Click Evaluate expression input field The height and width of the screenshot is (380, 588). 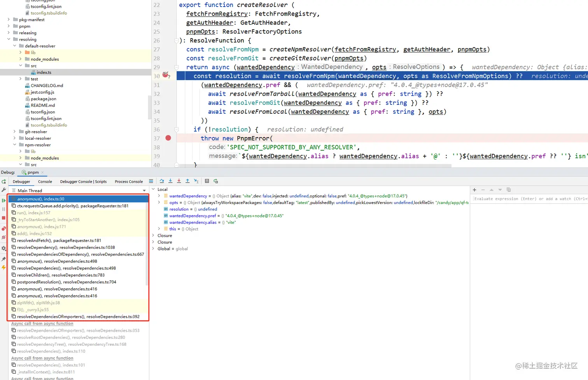[530, 199]
